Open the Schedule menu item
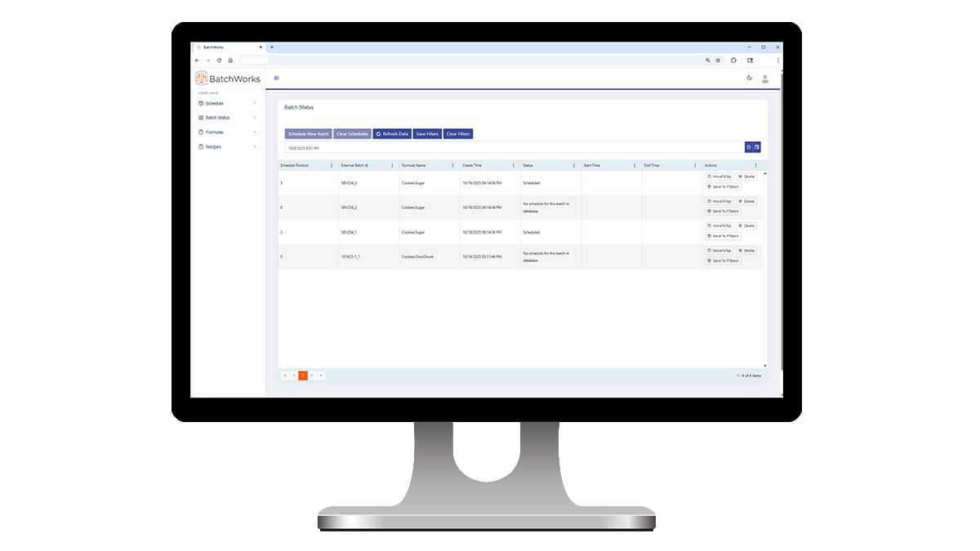Viewport: 980px width, 551px height. point(214,103)
